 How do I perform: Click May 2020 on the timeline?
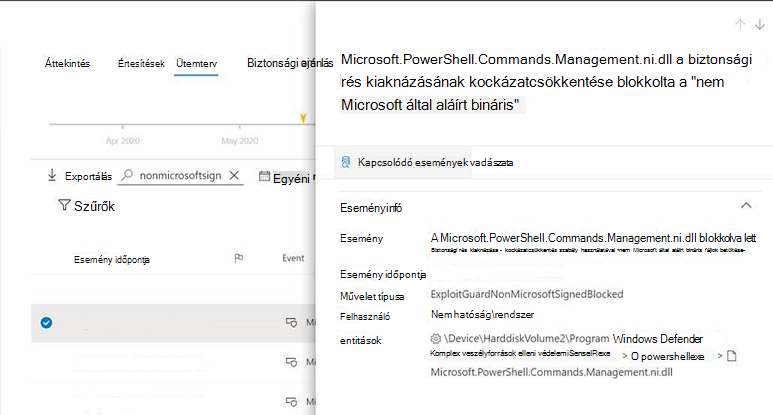(240, 141)
